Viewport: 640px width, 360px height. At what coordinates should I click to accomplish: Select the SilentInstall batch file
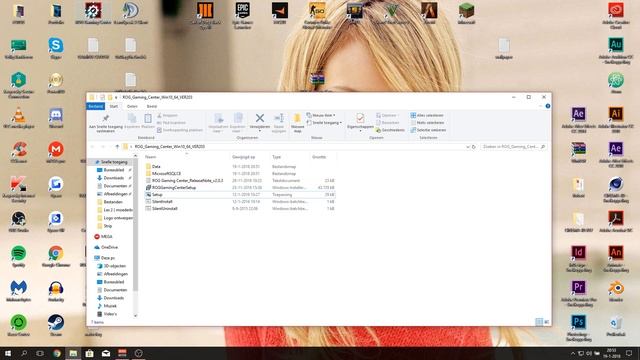tap(240, 202)
